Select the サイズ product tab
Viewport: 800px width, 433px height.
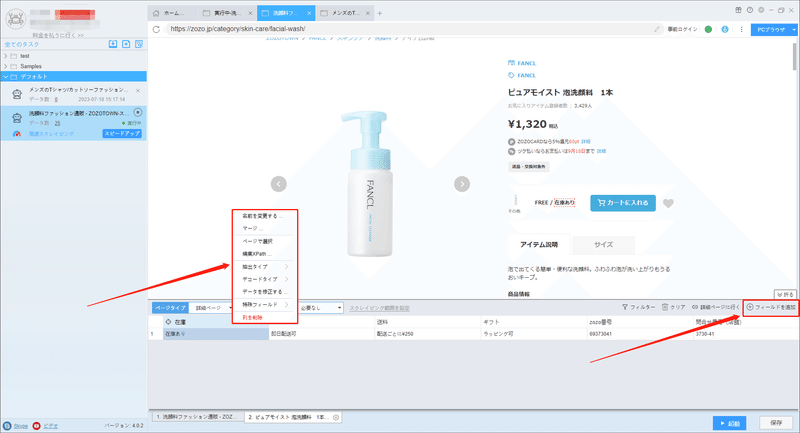tap(603, 245)
